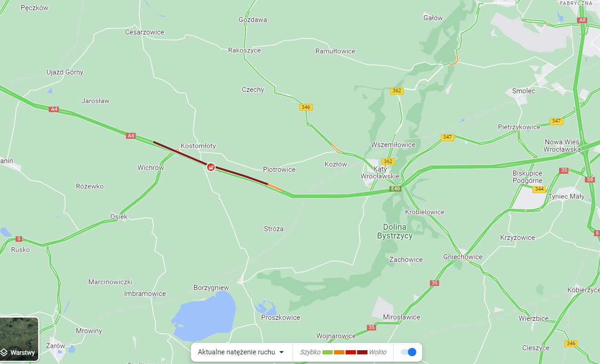Click the Dolina Bystrzycy park label
Image resolution: width=600 pixels, height=364 pixels.
pos(394,232)
